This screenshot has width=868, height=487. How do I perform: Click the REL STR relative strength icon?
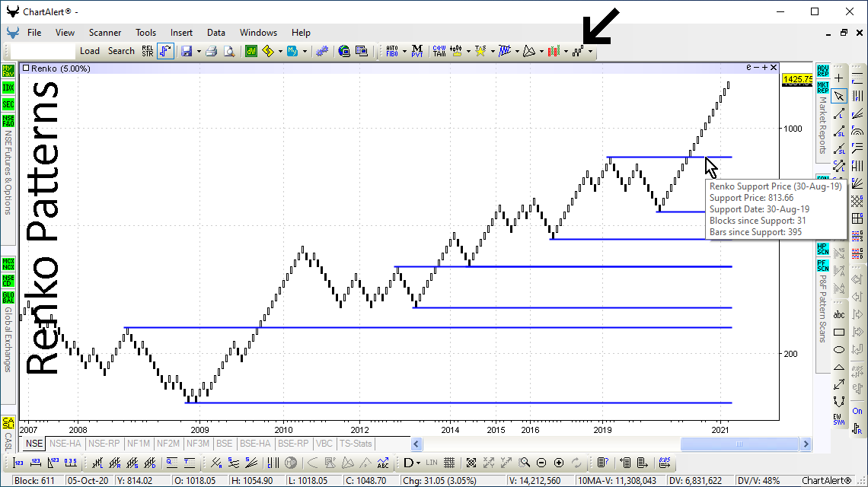147,51
